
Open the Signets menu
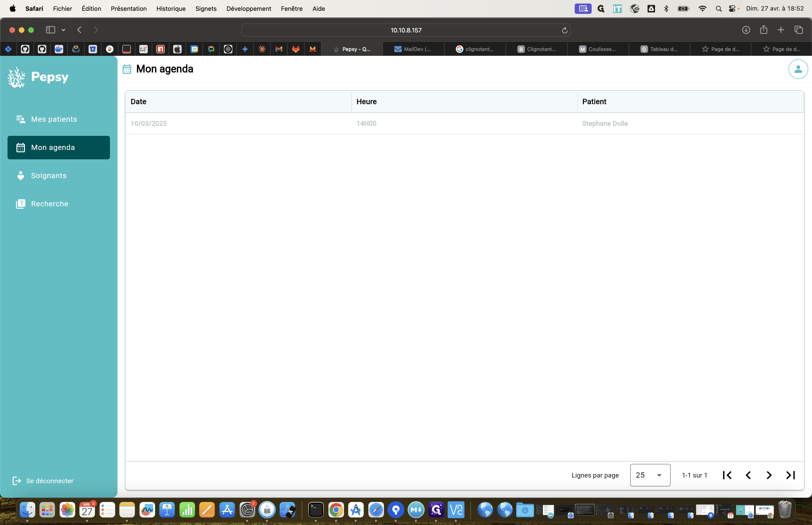pos(206,8)
